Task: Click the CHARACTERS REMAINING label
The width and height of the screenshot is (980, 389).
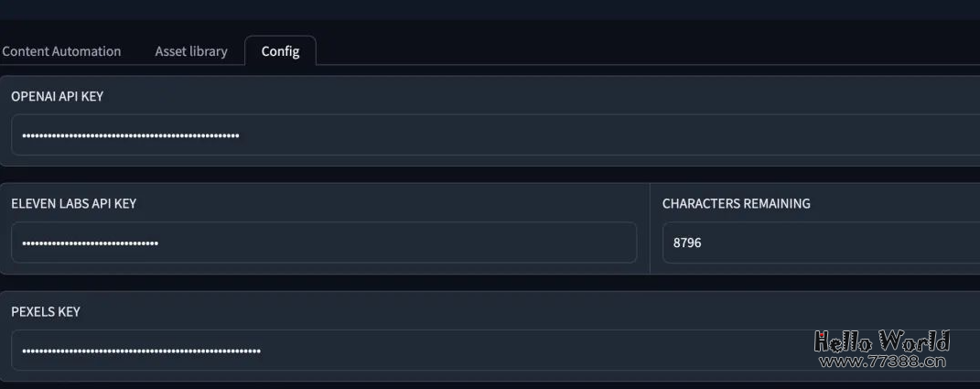Action: [x=736, y=203]
